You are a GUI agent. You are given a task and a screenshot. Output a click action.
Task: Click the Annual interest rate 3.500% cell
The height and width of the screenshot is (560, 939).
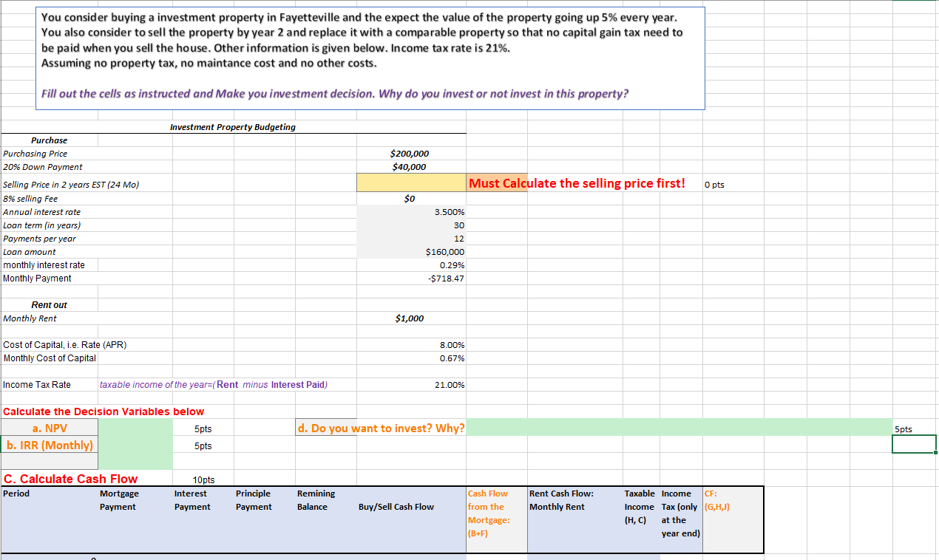(x=410, y=211)
